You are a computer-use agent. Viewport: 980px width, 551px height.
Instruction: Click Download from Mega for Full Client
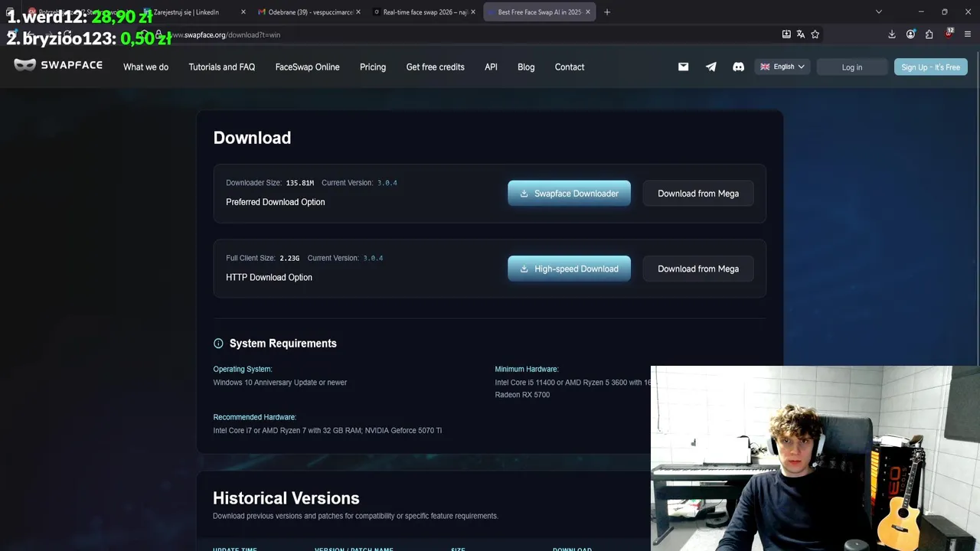tap(698, 269)
